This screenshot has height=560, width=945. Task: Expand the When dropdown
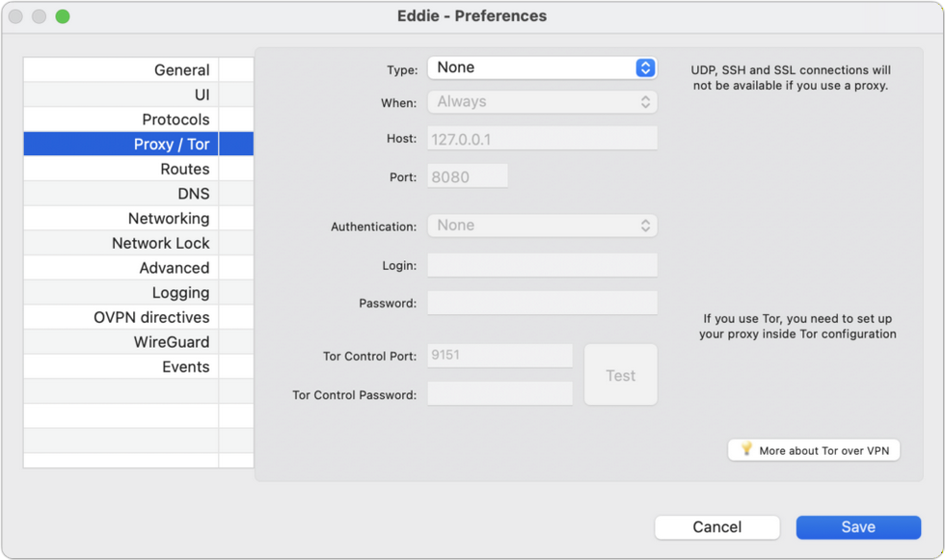click(542, 102)
